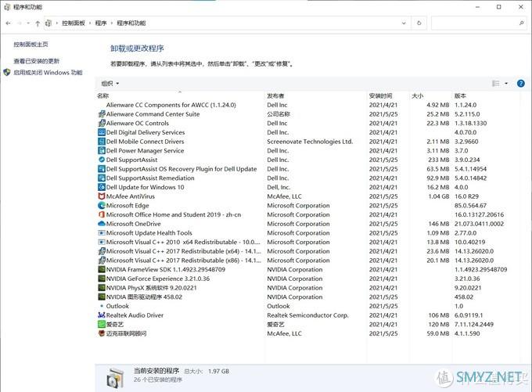
Task: Open 启用或关闭 Windows 功能 link
Action: [x=48, y=72]
